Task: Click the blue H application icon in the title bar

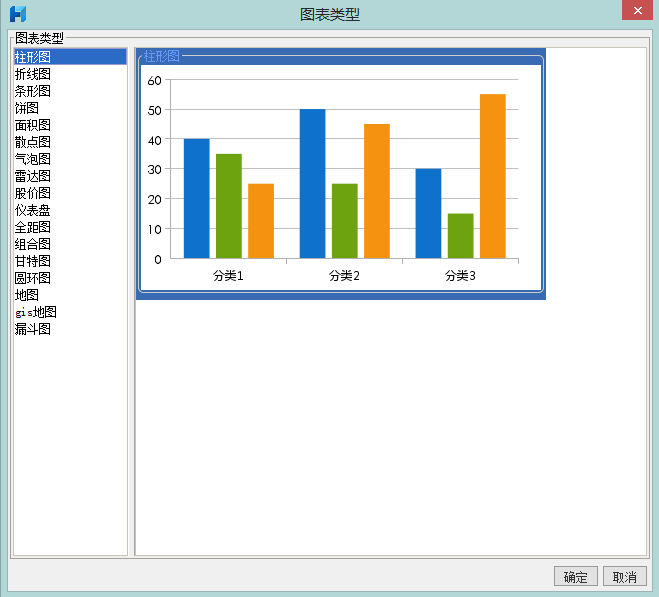Action: [x=18, y=14]
